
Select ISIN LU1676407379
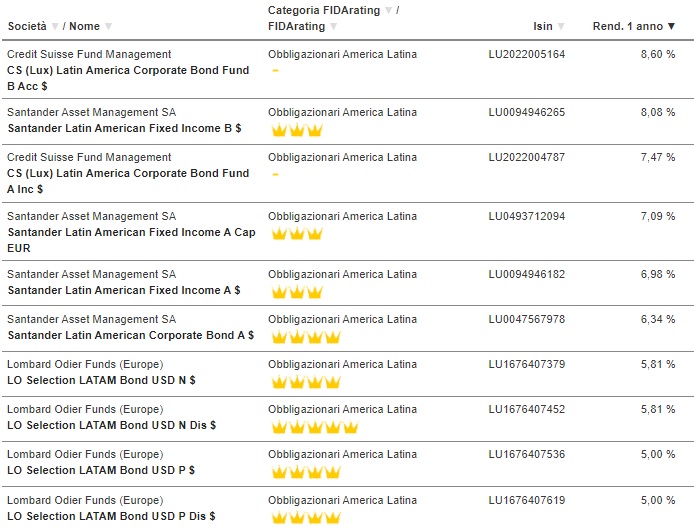coord(527,364)
